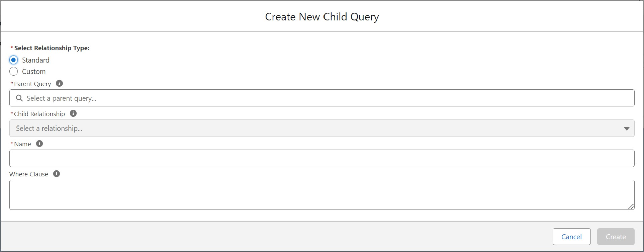This screenshot has width=644, height=252.
Task: Click the Parent Query info icon
Action: [x=59, y=83]
